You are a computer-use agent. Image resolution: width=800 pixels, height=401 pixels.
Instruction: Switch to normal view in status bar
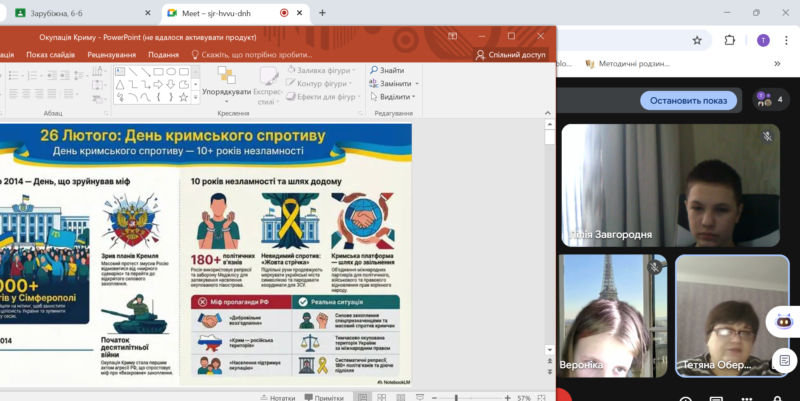[x=363, y=397]
